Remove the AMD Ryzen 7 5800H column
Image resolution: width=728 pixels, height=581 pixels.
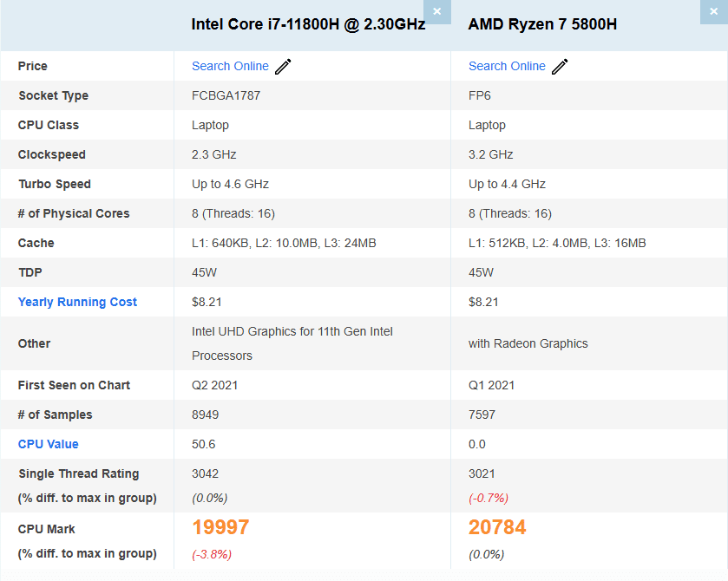pos(713,11)
